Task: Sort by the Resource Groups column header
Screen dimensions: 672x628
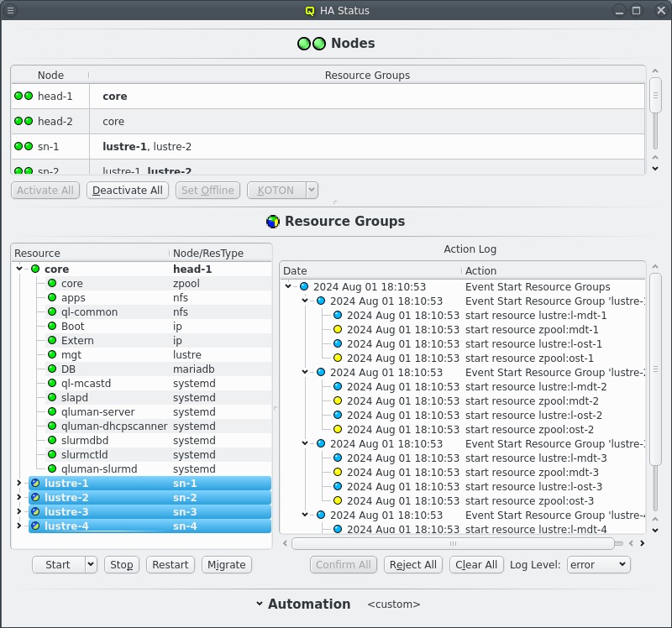Action: point(367,75)
